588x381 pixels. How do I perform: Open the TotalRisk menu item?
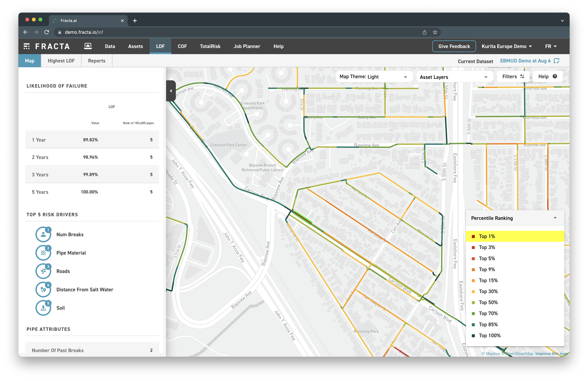point(210,46)
